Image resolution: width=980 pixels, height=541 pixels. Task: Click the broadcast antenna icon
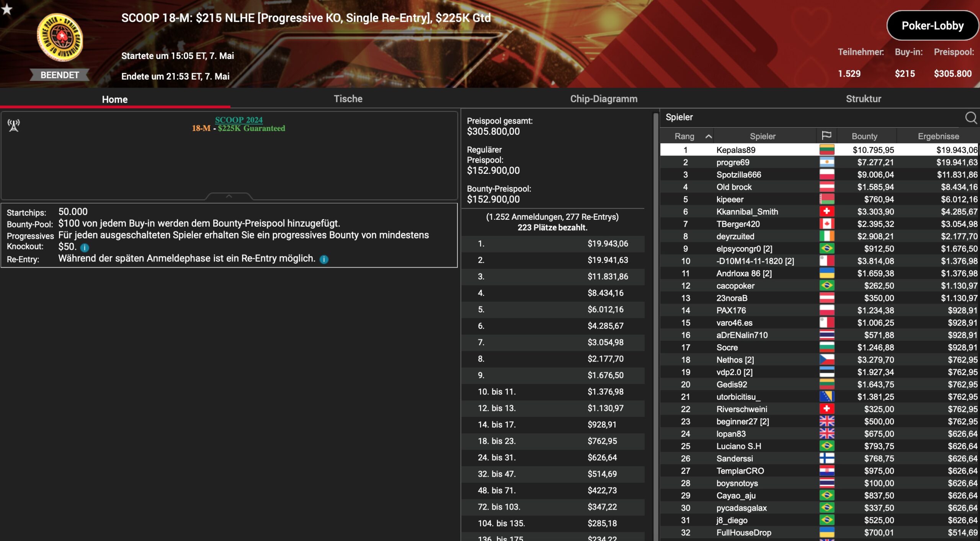(14, 125)
